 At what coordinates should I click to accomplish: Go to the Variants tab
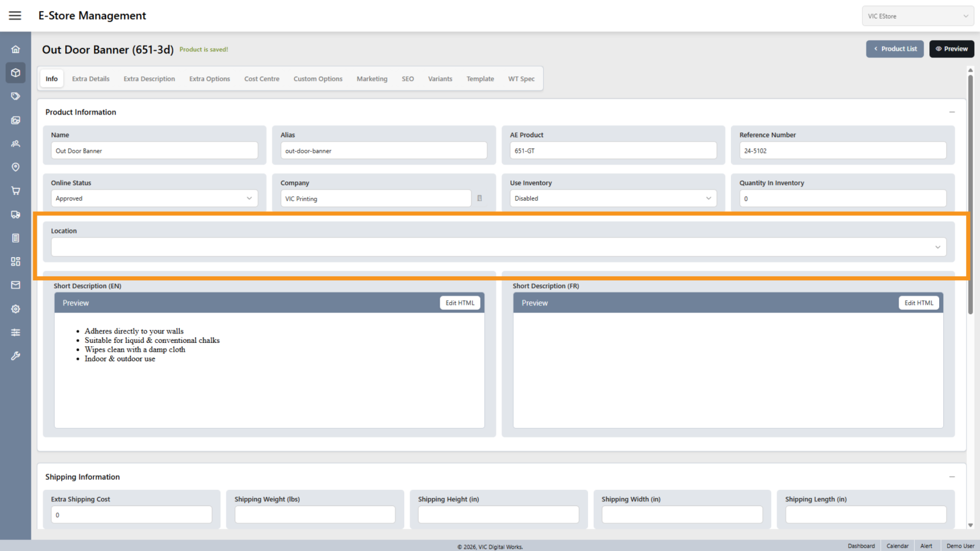(x=440, y=79)
